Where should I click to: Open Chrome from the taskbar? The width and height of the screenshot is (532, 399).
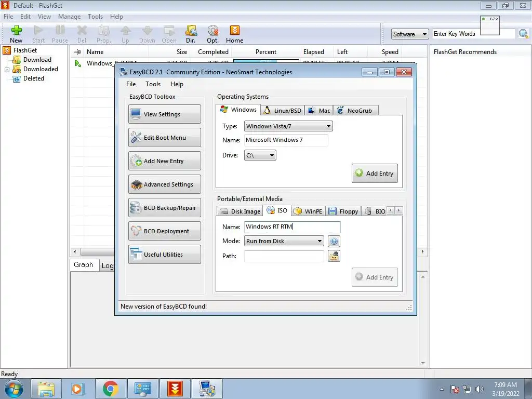tap(110, 389)
